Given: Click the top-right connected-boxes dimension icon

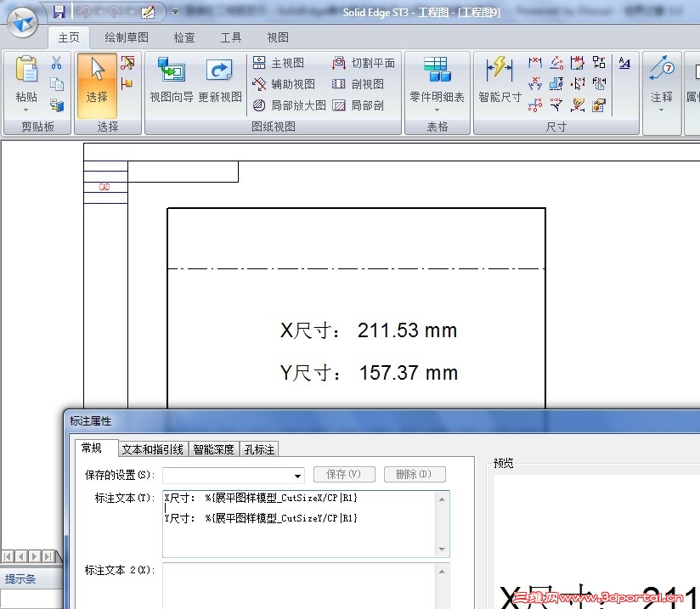Looking at the screenshot, I should (x=599, y=63).
